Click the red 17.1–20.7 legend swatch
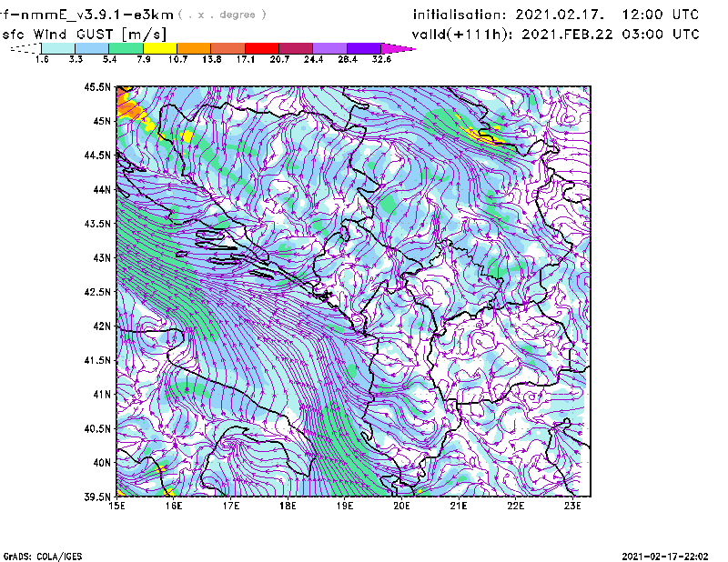 (x=262, y=48)
